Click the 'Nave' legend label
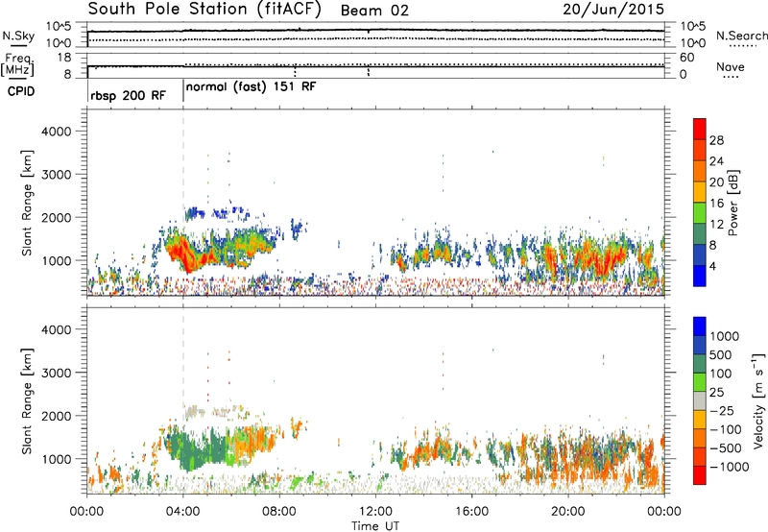768x532 pixels. [730, 67]
